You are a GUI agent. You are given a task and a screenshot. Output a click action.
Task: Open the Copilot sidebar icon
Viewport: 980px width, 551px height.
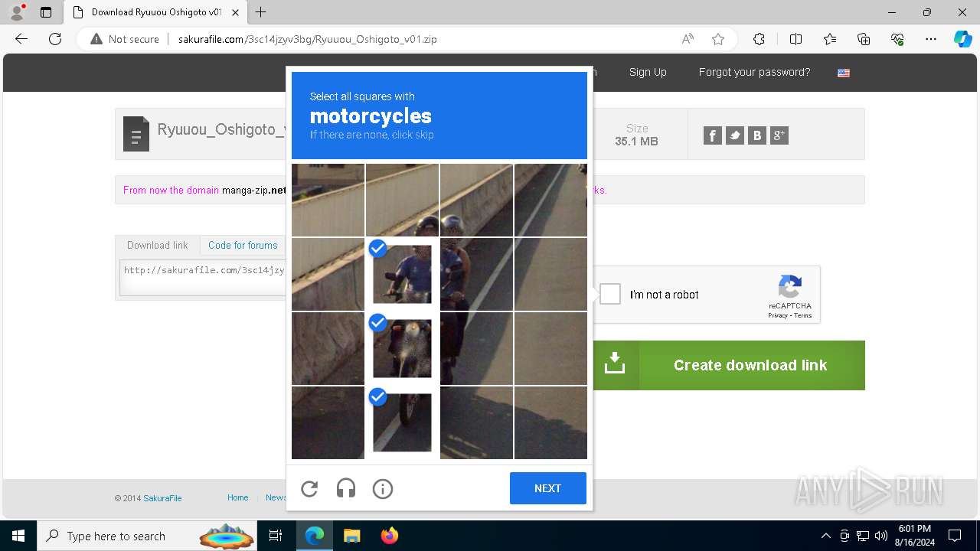(962, 39)
